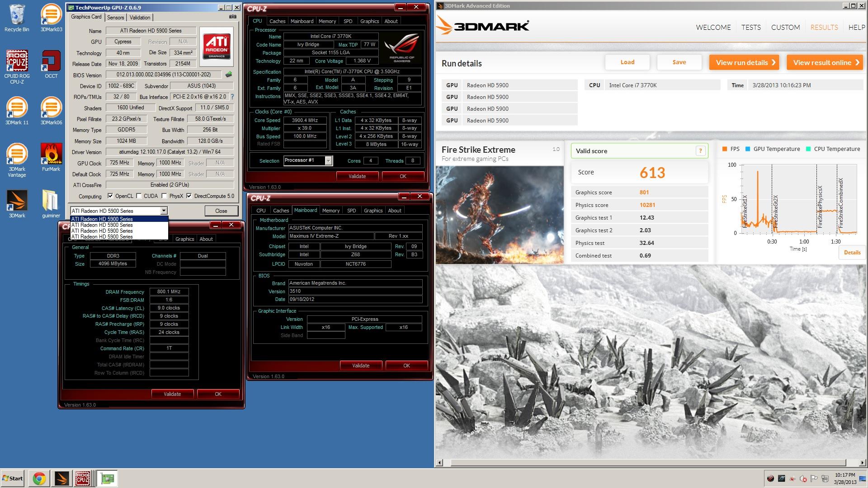The height and width of the screenshot is (488, 868).
Task: Open the About tab in top CPU-Z window
Action: 391,21
